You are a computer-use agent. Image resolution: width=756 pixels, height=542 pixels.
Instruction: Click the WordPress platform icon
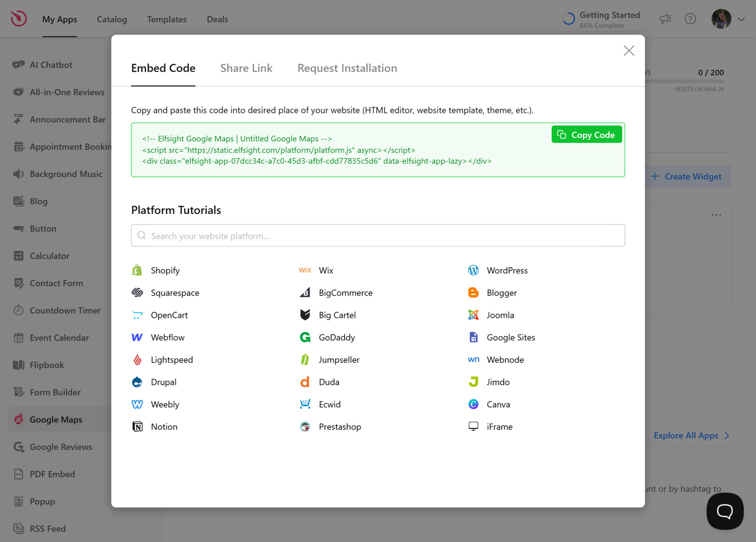click(473, 270)
